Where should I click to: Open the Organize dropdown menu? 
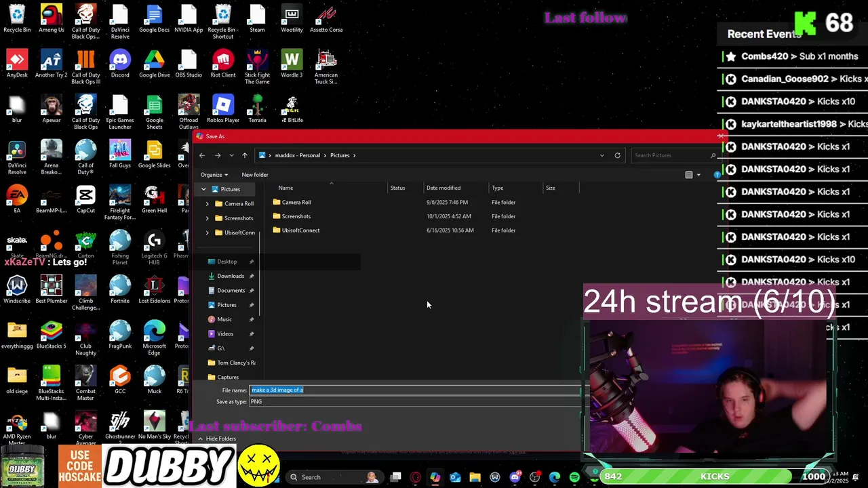pos(214,175)
